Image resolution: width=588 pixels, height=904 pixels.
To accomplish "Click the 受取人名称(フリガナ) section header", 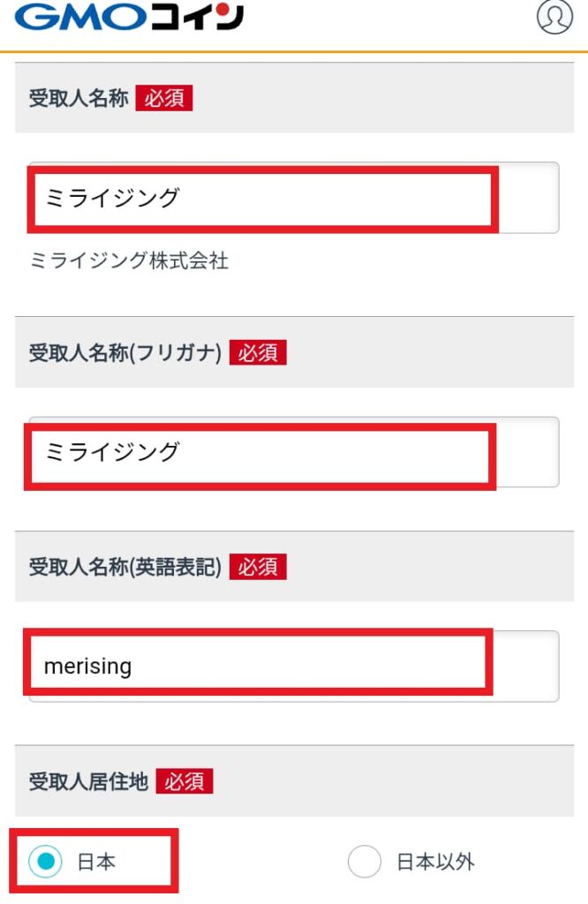I will 294,352.
